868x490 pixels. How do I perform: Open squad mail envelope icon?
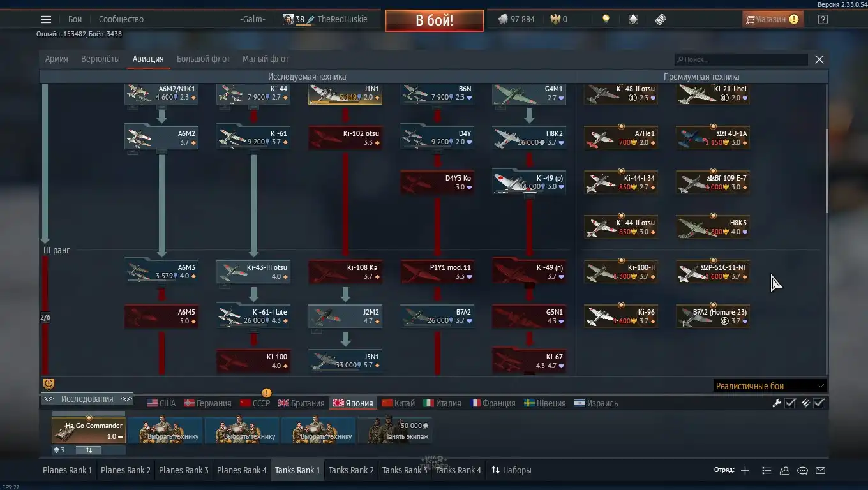coord(821,471)
